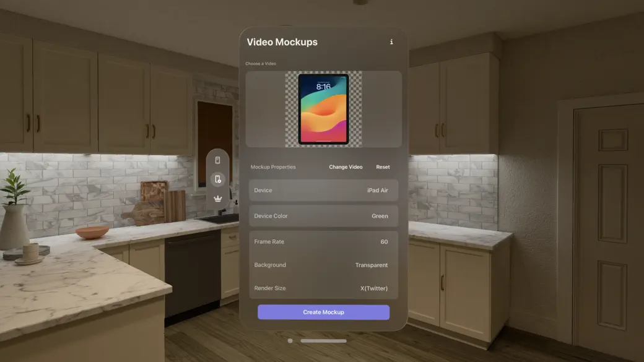Tap the window bar below Create Mockup

pyautogui.click(x=324, y=340)
